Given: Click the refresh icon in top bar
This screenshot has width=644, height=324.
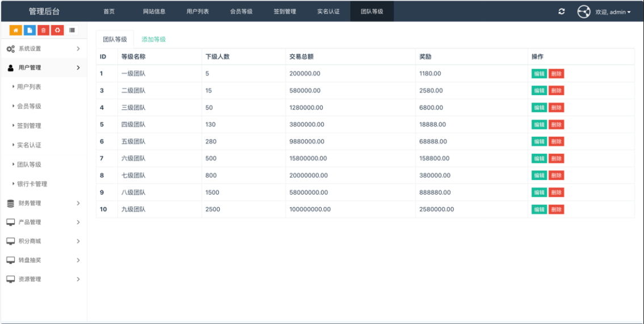Looking at the screenshot, I should [562, 11].
